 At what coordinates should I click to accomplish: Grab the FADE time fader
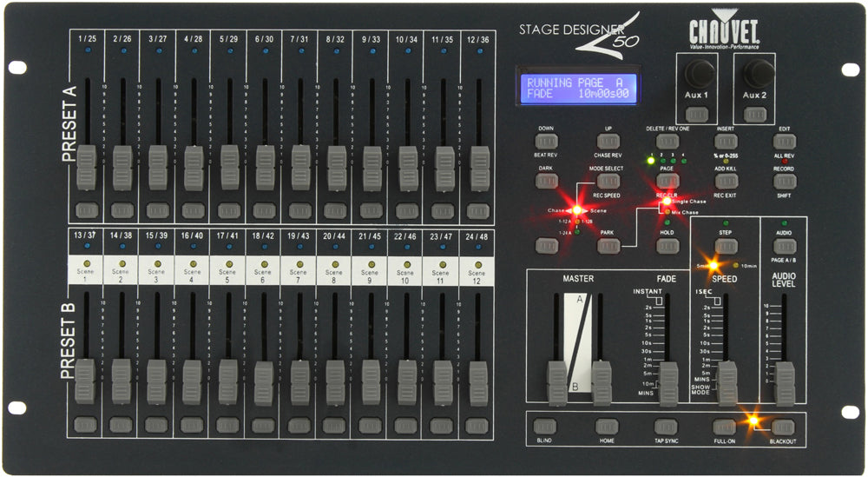pyautogui.click(x=668, y=384)
